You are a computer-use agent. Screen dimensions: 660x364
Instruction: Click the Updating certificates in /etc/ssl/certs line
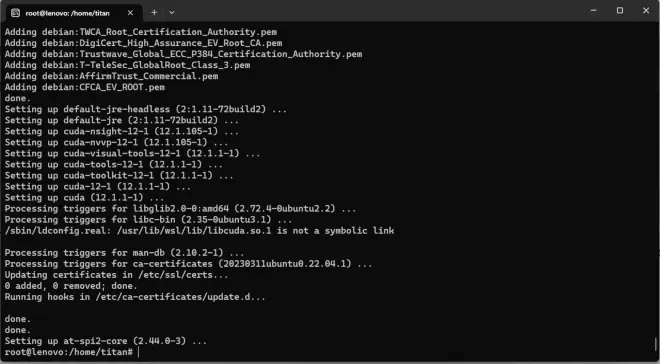pyautogui.click(x=116, y=275)
